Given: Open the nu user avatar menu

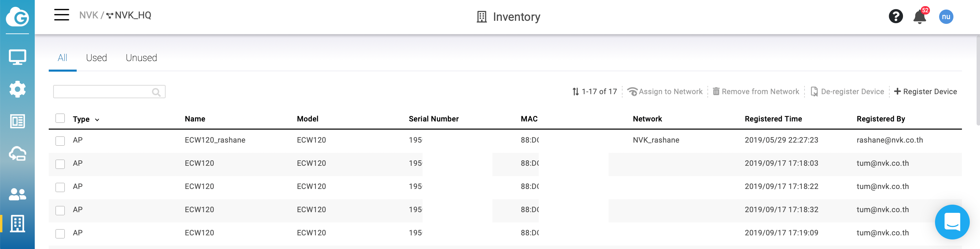Looking at the screenshot, I should tap(946, 17).
